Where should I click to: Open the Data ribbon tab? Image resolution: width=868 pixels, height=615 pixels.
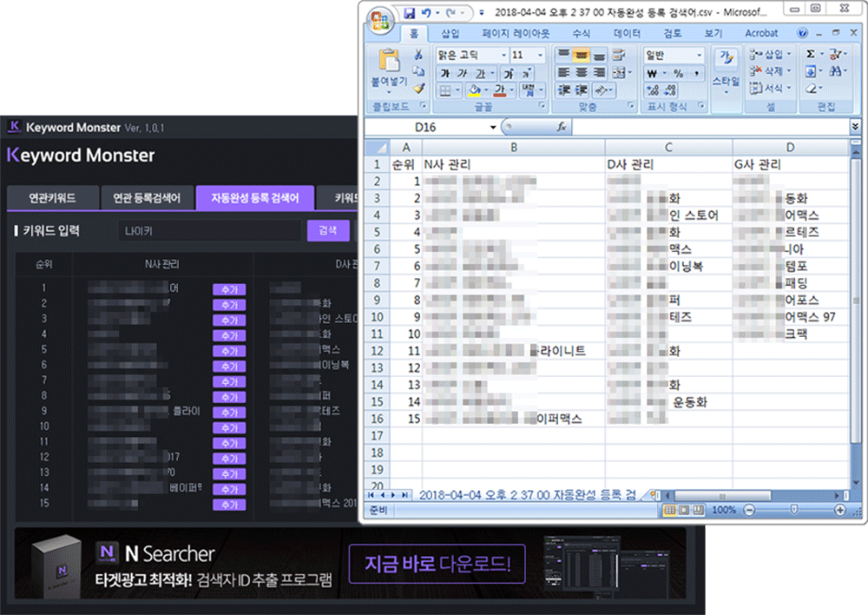coord(627,33)
